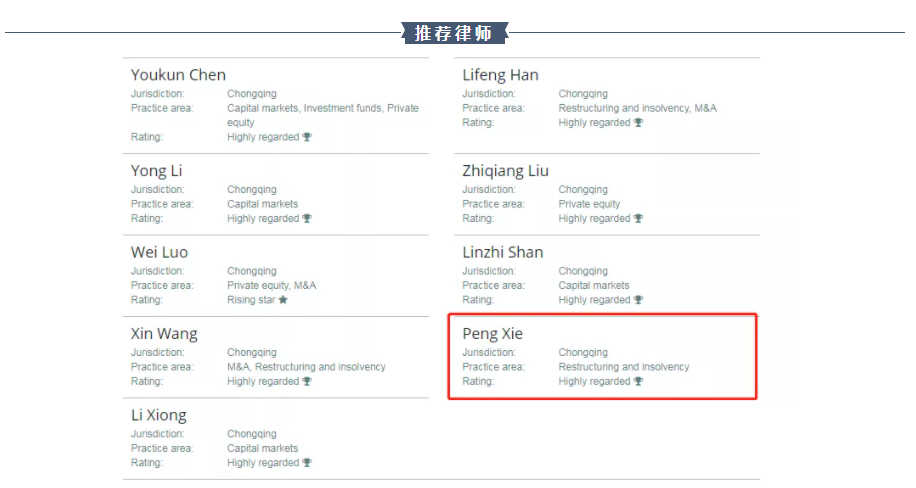The height and width of the screenshot is (488, 916).
Task: Open Xin Wang lawyer entry
Action: coord(164,334)
